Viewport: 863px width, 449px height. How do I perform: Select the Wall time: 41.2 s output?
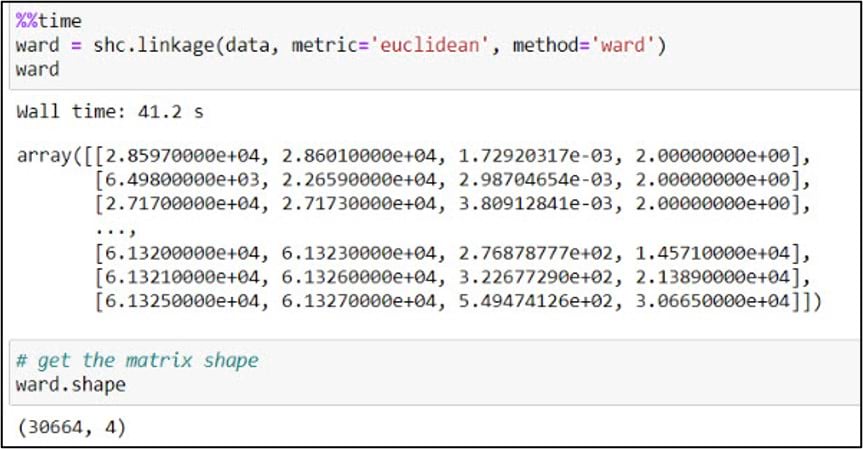tap(110, 112)
